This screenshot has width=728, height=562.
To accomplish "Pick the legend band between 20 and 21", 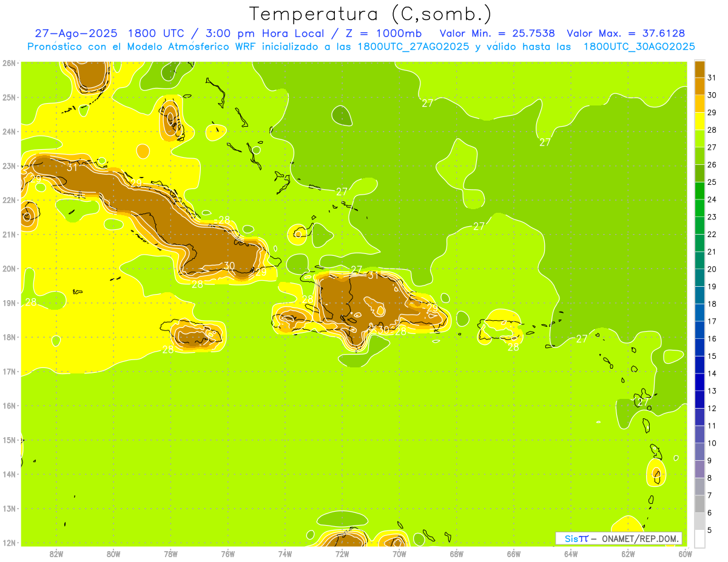I will 699,260.
